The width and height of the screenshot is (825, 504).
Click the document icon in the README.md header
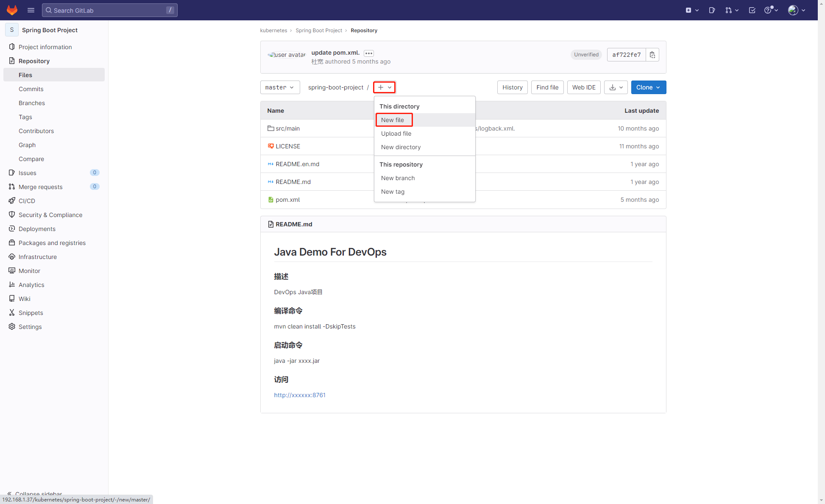tap(270, 224)
